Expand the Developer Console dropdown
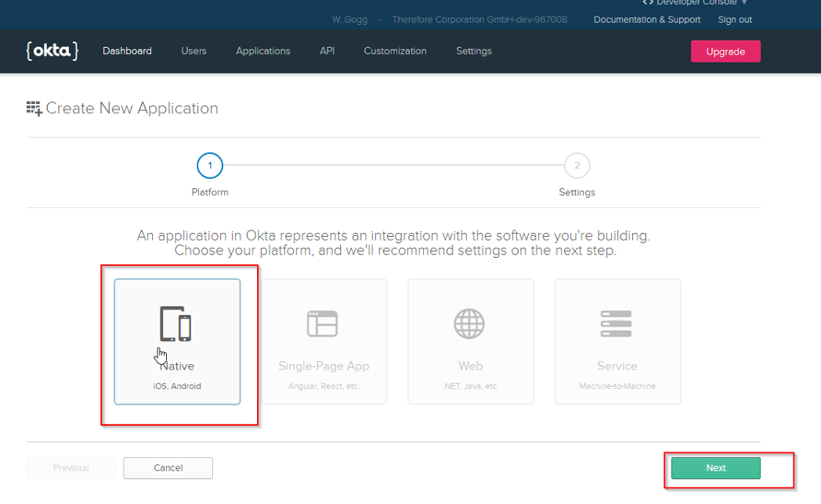Image resolution: width=821 pixels, height=504 pixels. (x=697, y=4)
